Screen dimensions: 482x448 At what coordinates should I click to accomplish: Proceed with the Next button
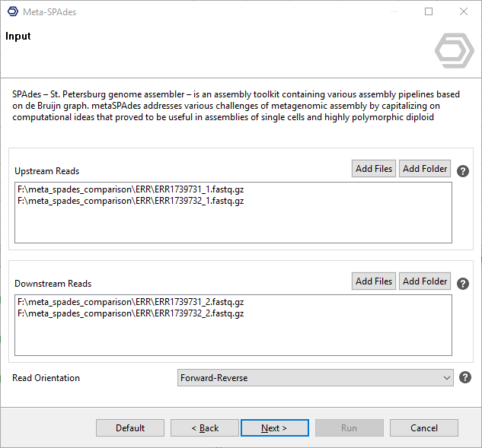[274, 428]
